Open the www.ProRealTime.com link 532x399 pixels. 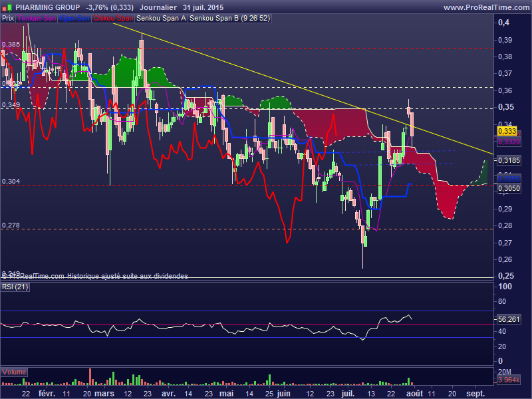485,7
